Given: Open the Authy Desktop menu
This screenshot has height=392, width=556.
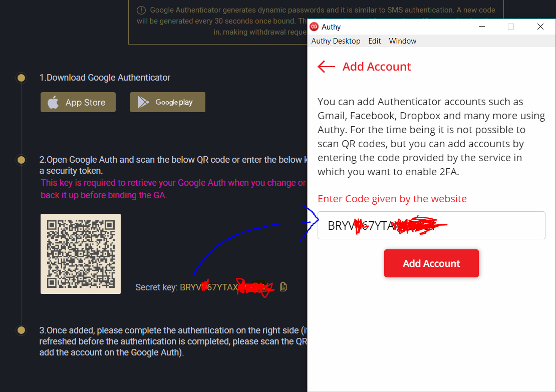Looking at the screenshot, I should point(336,41).
